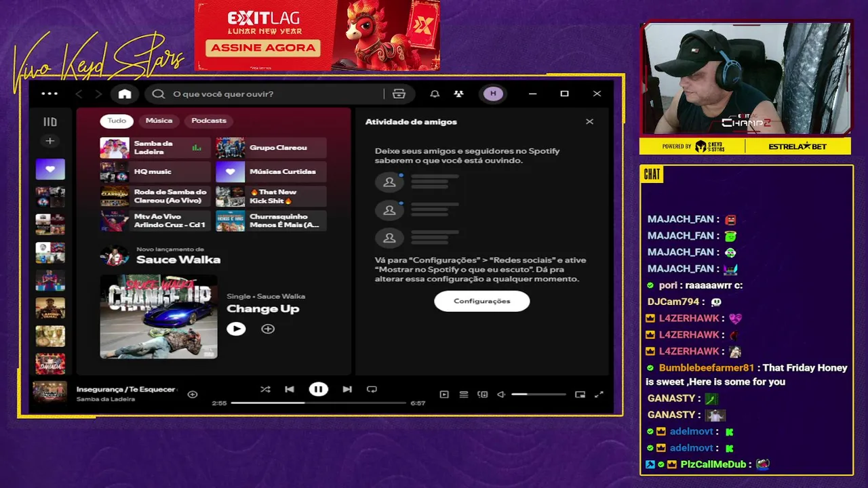Screen dimensions: 868x488
Task: Go back with the left arrow
Action: (79, 94)
